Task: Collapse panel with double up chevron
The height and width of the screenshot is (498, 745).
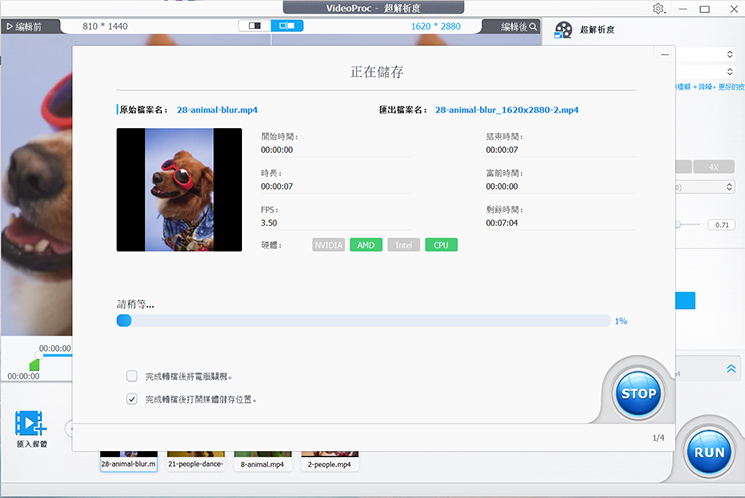Action: click(731, 369)
